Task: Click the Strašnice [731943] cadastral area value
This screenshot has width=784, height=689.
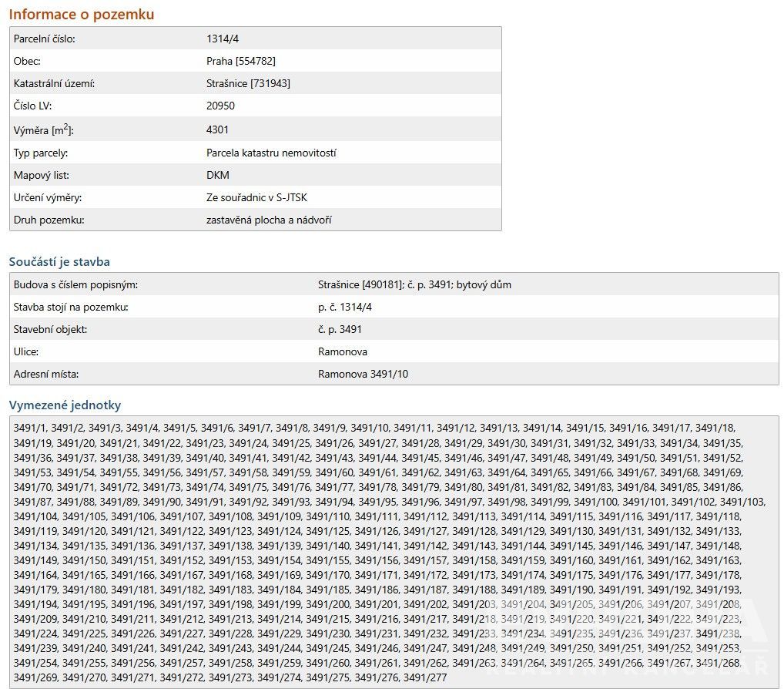Action: click(x=248, y=83)
